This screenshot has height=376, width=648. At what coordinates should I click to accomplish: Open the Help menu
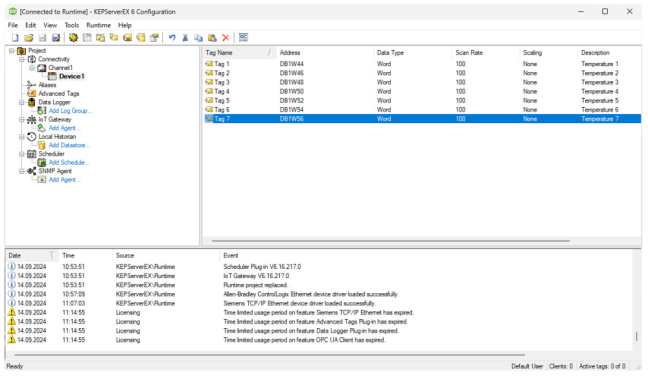pyautogui.click(x=124, y=25)
